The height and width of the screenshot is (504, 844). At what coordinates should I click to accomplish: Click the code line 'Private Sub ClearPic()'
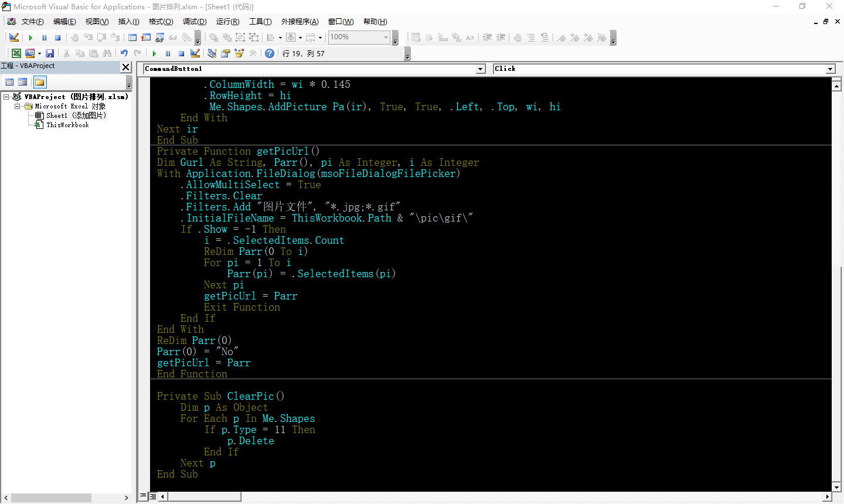(220, 396)
